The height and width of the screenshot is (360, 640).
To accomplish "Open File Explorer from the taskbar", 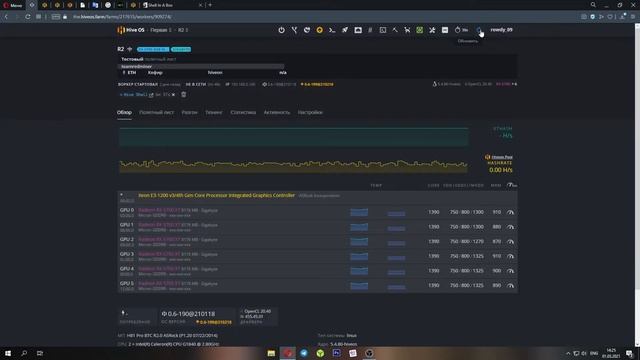I will (x=271, y=353).
